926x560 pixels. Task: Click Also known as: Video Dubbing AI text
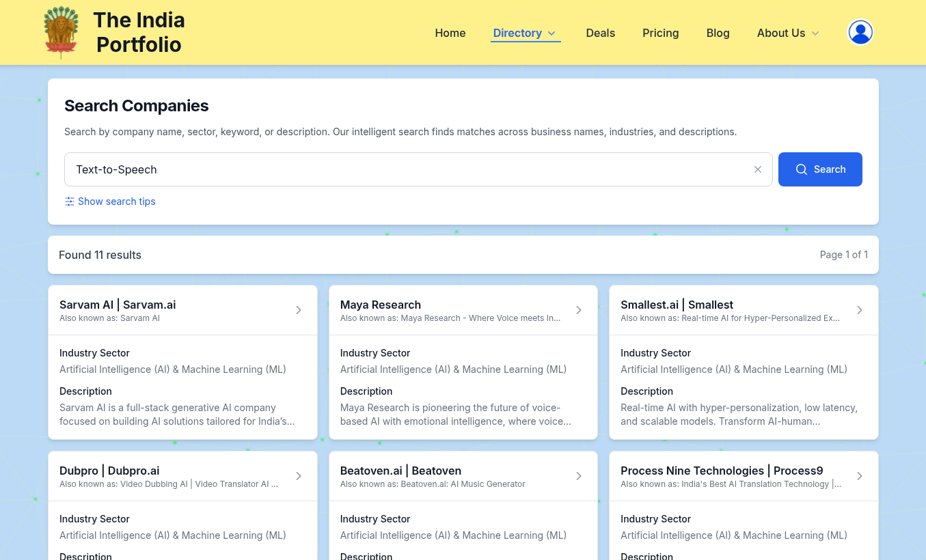click(169, 484)
